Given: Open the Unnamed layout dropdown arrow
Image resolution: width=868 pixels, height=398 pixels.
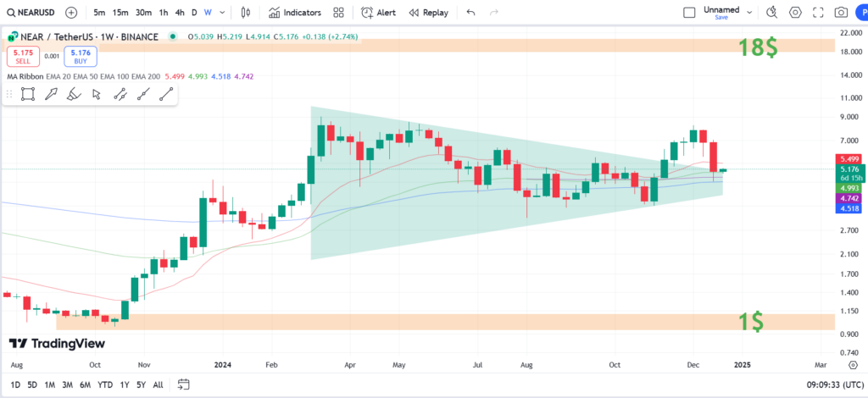Looking at the screenshot, I should tap(748, 13).
